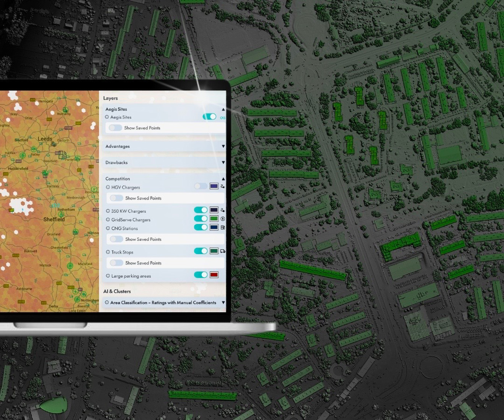Open HGV Chargers purple color swatch
The image size is (504, 420).
[214, 186]
